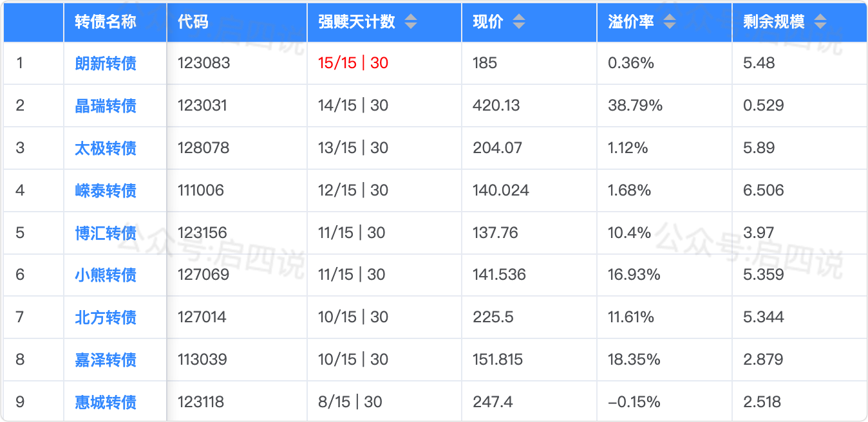Sort by 强赎天计数 column icon
The width and height of the screenshot is (868, 422).
tap(411, 22)
